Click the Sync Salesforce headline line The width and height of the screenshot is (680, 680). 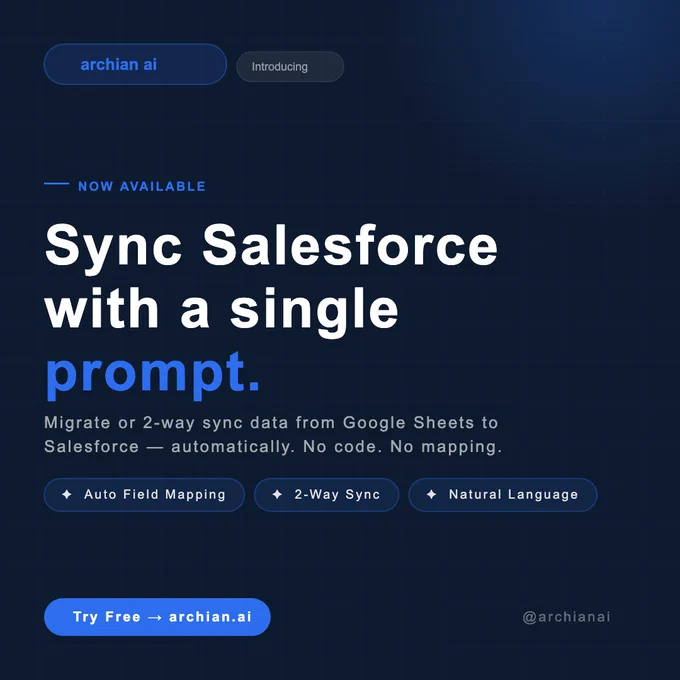[x=271, y=247]
